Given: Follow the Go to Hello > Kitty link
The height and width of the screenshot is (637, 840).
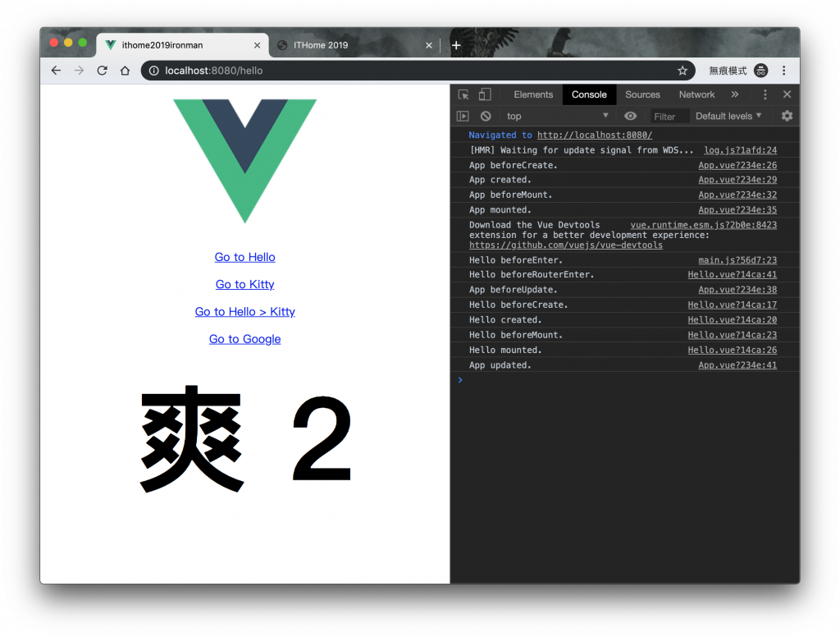Looking at the screenshot, I should pyautogui.click(x=244, y=312).
